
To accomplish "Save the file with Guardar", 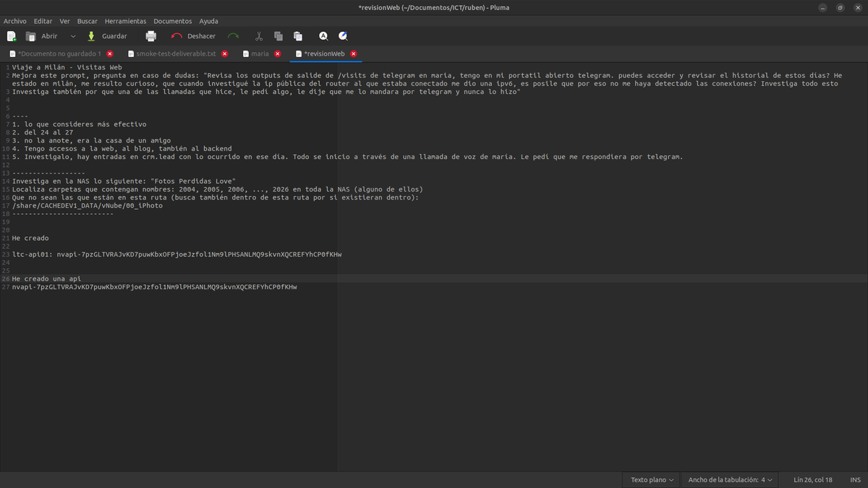I will coord(107,35).
